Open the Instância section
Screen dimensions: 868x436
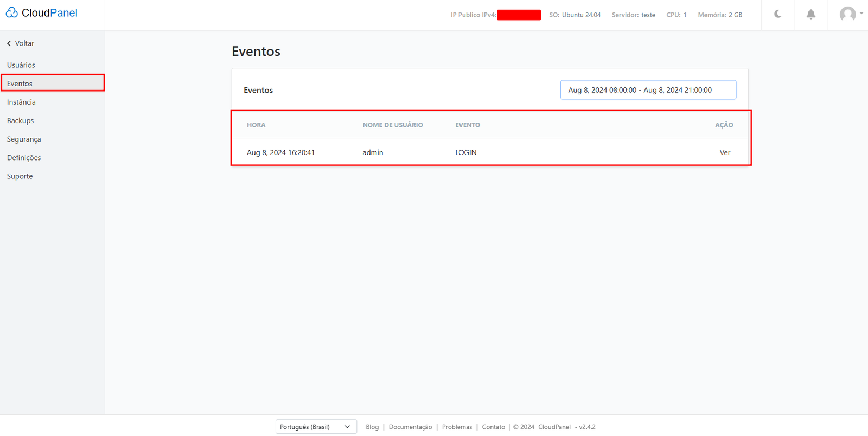point(21,102)
